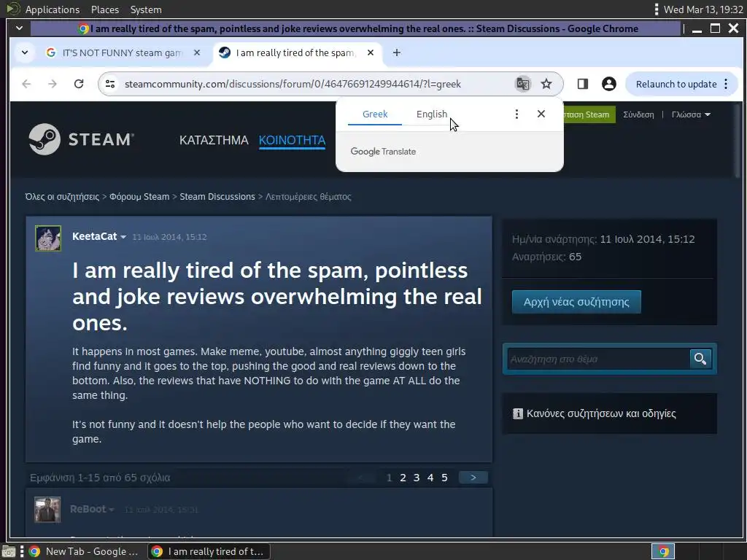This screenshot has width=747, height=560.
Task: Click the Google Translate icon in address bar
Action: (522, 84)
